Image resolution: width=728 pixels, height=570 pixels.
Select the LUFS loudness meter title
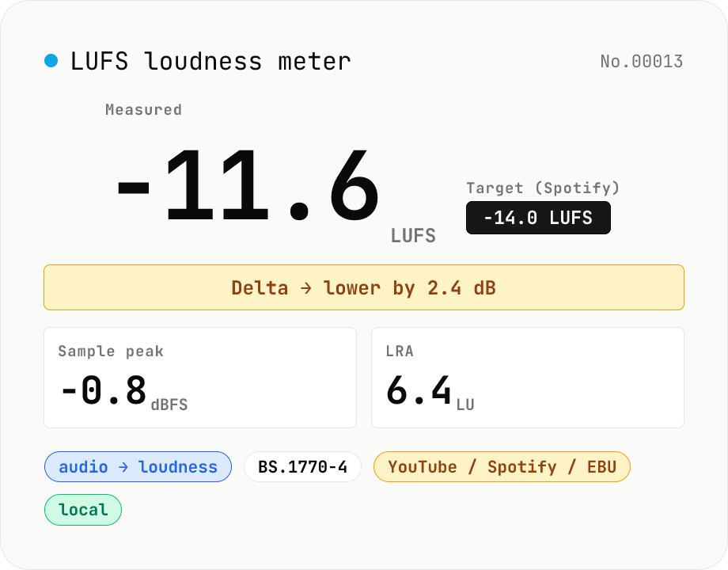210,61
